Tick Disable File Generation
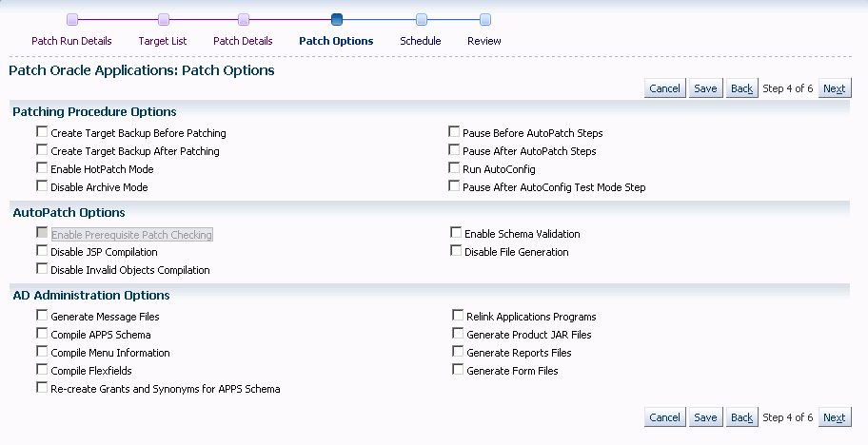868x445 pixels. point(456,250)
